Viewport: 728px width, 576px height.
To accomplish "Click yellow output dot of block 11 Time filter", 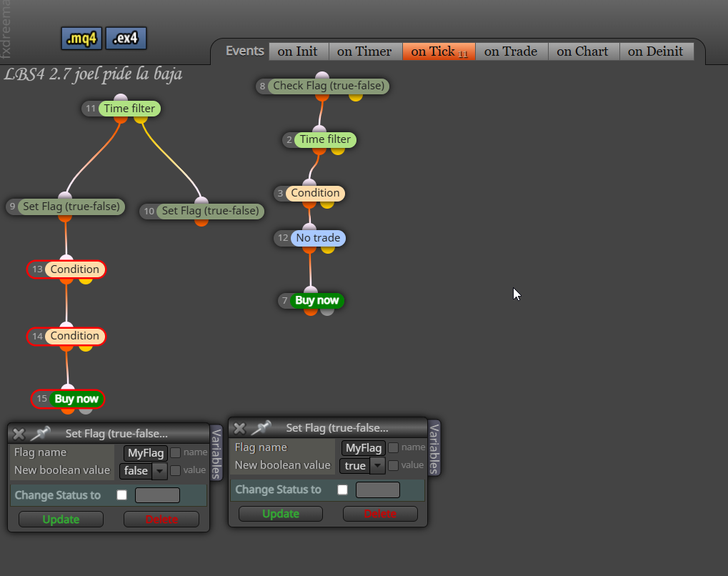I will [141, 119].
